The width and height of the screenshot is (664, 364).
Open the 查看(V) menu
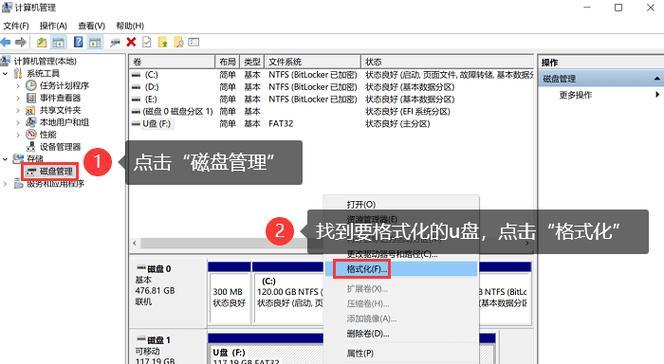(91, 26)
